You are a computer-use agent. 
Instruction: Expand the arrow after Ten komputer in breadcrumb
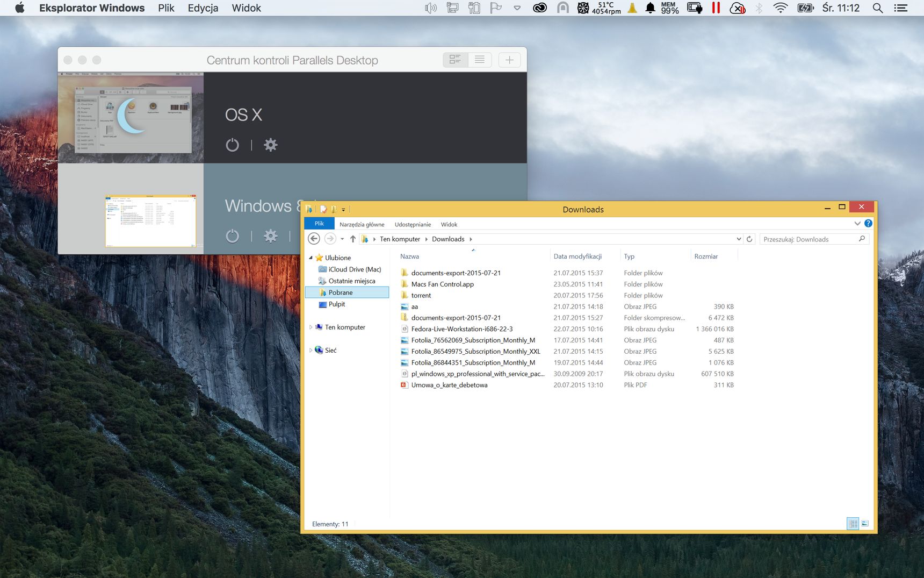(x=426, y=239)
